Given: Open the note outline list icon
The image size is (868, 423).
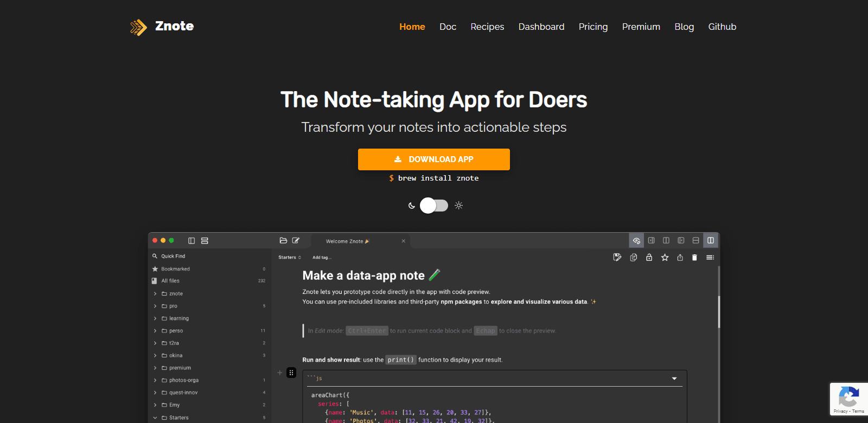Looking at the screenshot, I should point(710,257).
